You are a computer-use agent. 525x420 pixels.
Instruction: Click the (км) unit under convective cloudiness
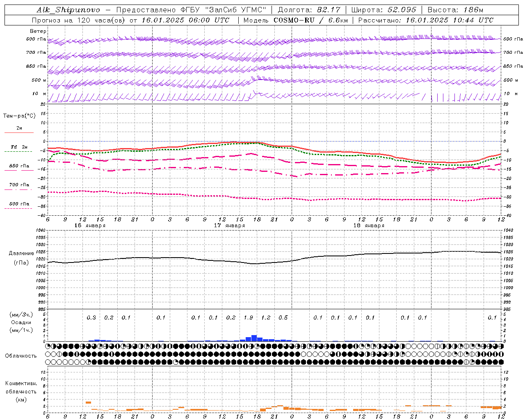click(x=21, y=399)
